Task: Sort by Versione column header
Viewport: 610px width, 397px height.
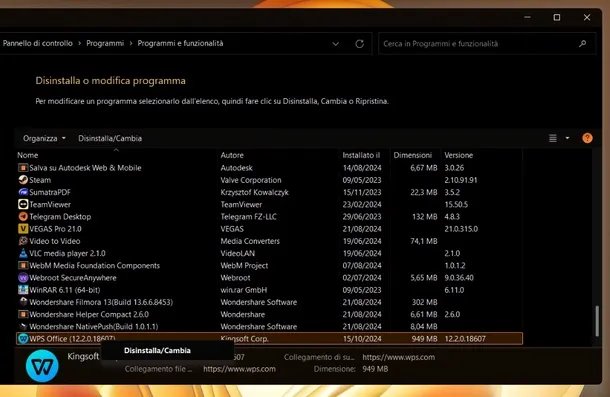Action: [459, 155]
